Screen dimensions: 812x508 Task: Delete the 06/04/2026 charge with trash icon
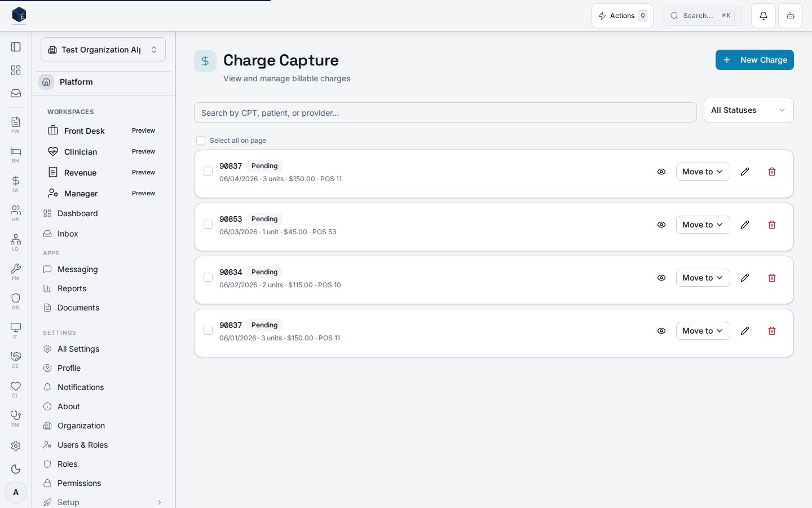772,172
